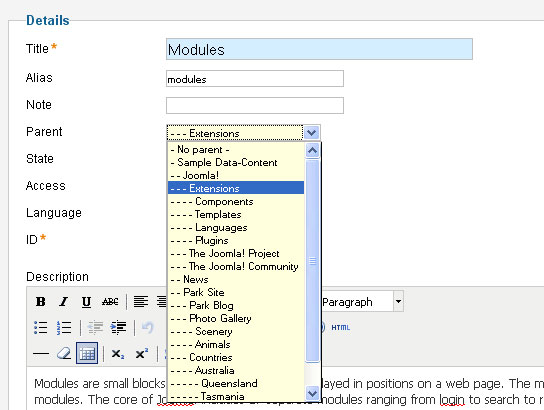Open the Paragraph format dropdown

(398, 301)
